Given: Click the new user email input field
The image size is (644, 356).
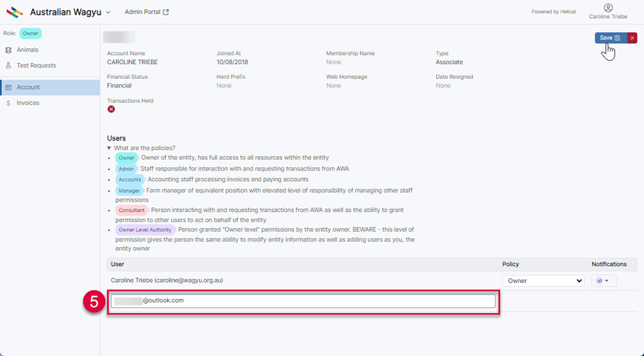Looking at the screenshot, I should (x=303, y=301).
